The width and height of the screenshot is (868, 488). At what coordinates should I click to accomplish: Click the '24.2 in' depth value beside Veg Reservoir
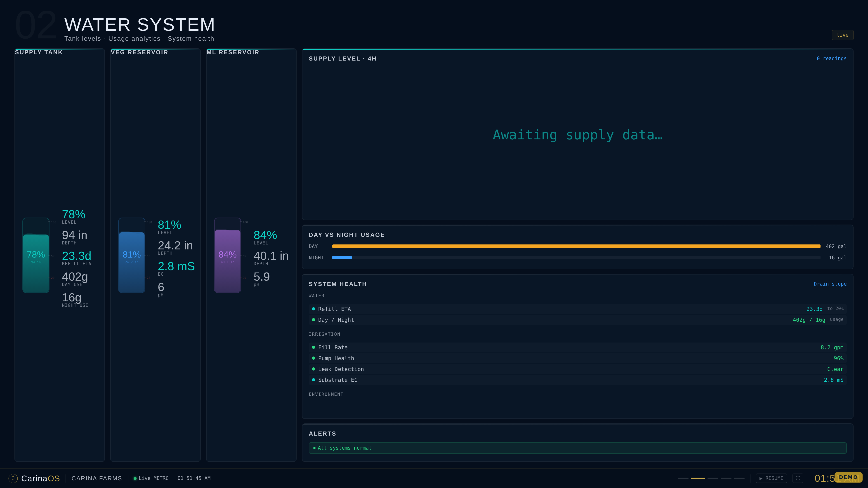tap(175, 246)
